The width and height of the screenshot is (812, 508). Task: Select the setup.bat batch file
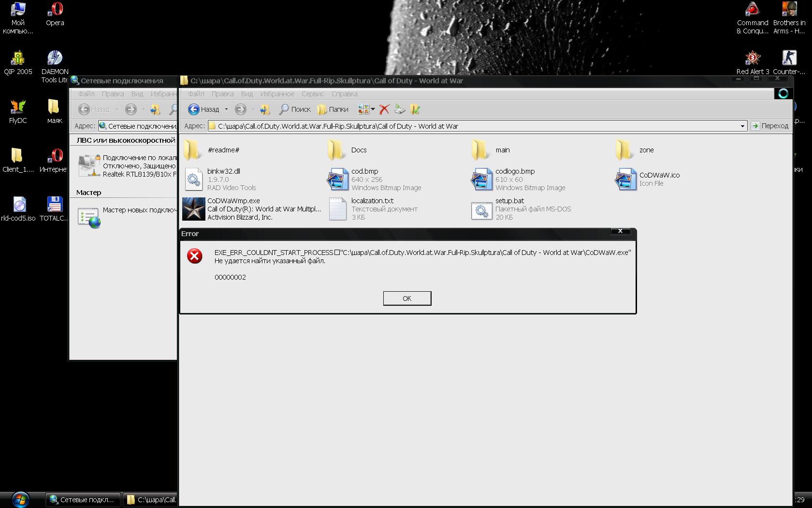click(x=521, y=209)
